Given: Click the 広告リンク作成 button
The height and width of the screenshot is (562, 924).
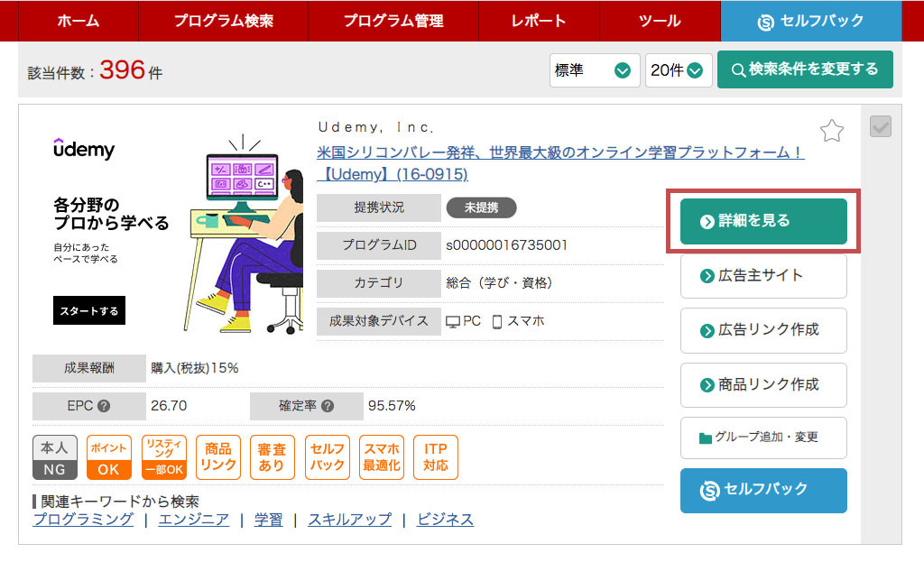Looking at the screenshot, I should tap(763, 330).
